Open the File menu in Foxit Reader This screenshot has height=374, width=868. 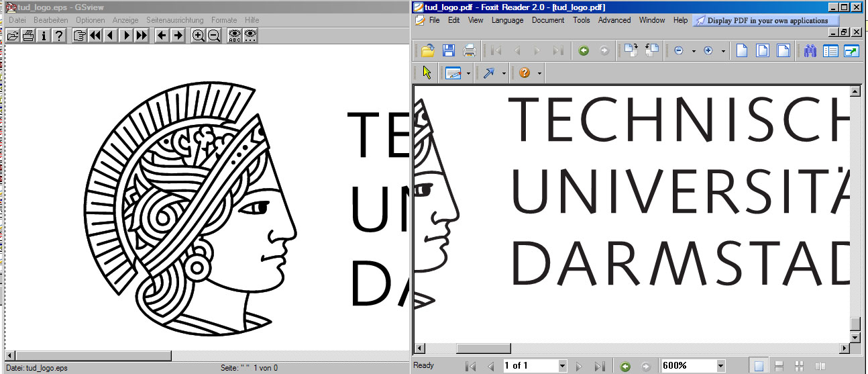[434, 20]
